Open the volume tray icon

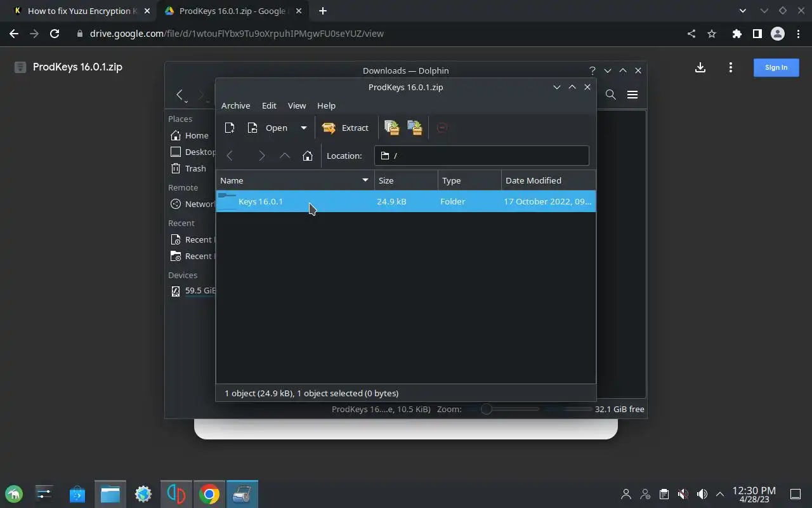[x=702, y=494]
